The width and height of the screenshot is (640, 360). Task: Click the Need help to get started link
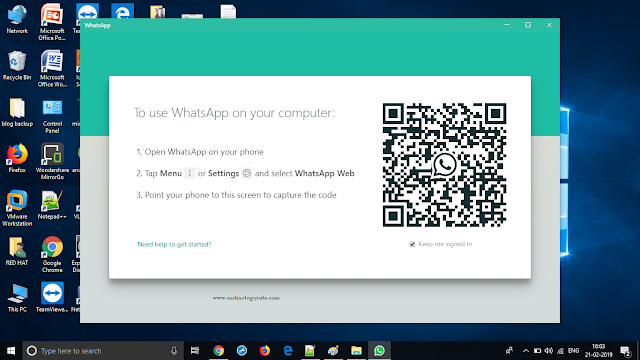click(x=174, y=244)
